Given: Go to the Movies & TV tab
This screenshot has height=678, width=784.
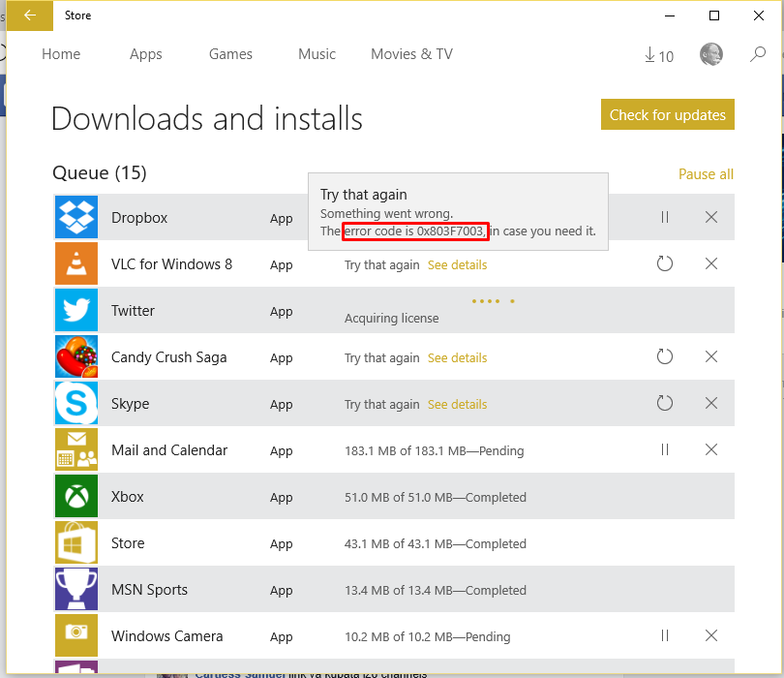Looking at the screenshot, I should [x=411, y=54].
